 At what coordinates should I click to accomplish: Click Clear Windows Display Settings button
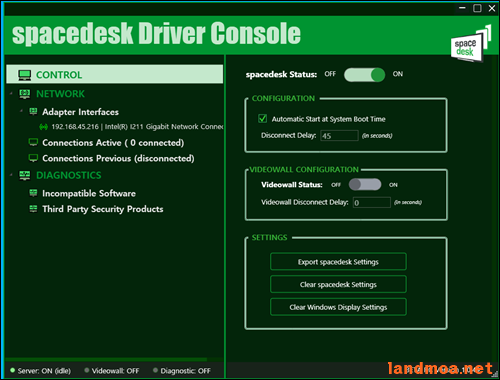click(x=338, y=307)
